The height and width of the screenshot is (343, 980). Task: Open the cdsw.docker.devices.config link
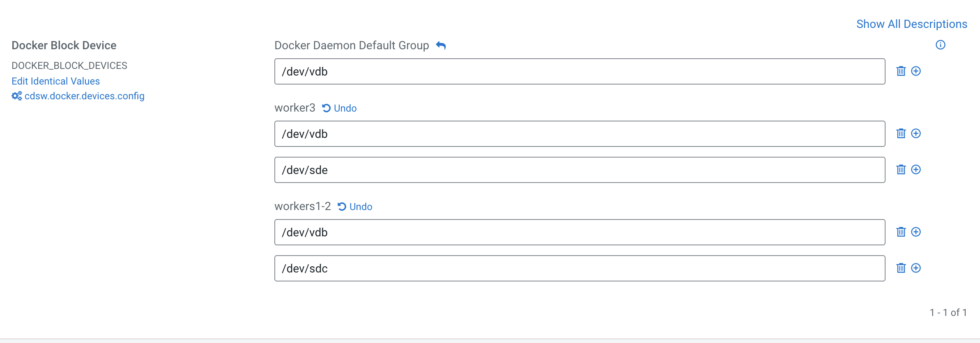click(83, 96)
